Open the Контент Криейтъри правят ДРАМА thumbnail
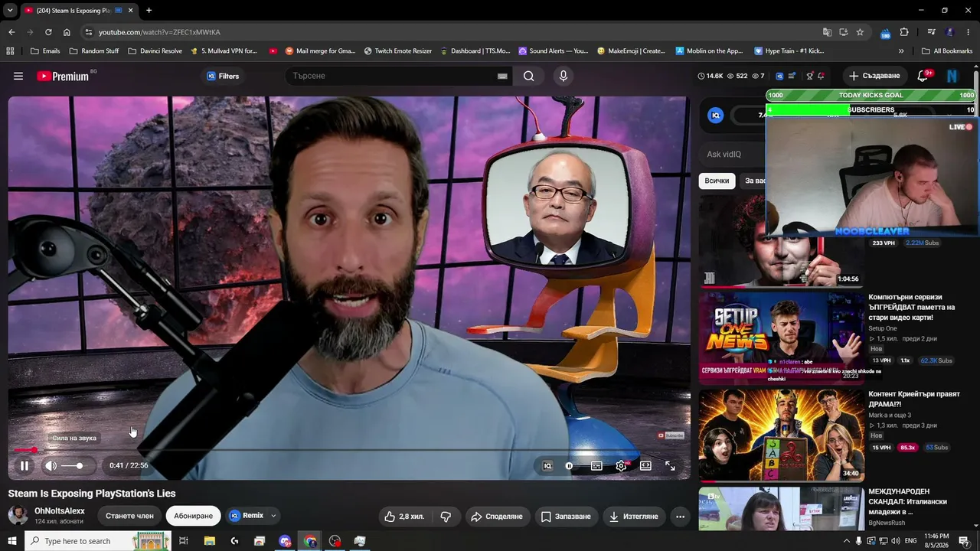980x551 pixels. (x=781, y=435)
